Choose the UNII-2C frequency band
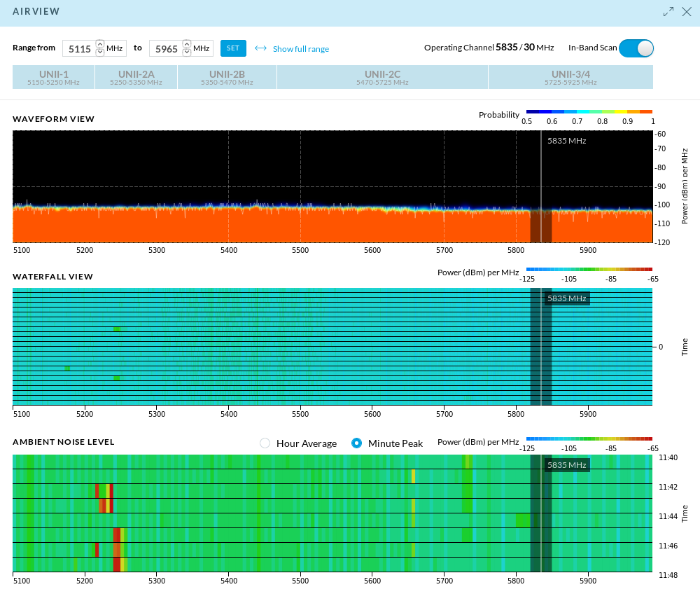This screenshot has height=608, width=700. click(382, 77)
